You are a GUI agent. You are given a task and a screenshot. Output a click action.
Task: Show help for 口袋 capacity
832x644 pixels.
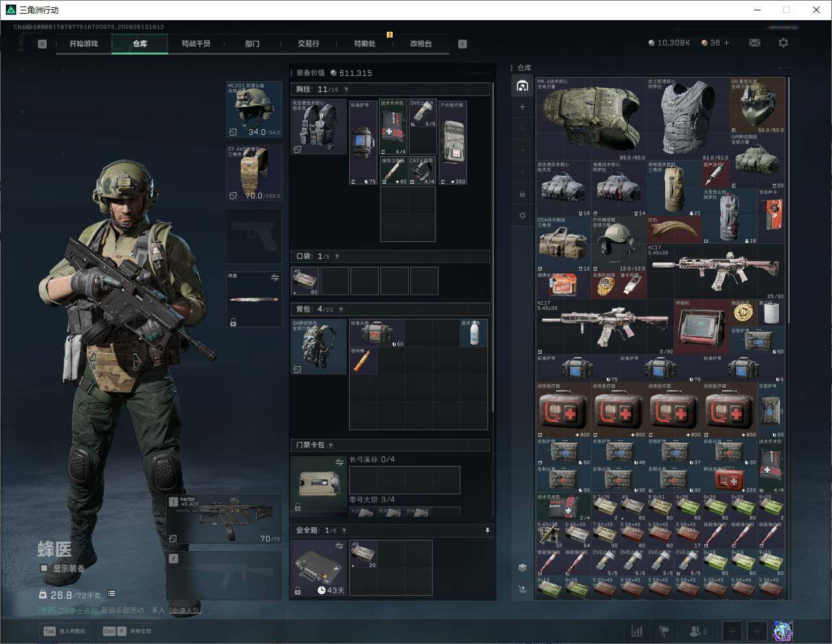337,256
